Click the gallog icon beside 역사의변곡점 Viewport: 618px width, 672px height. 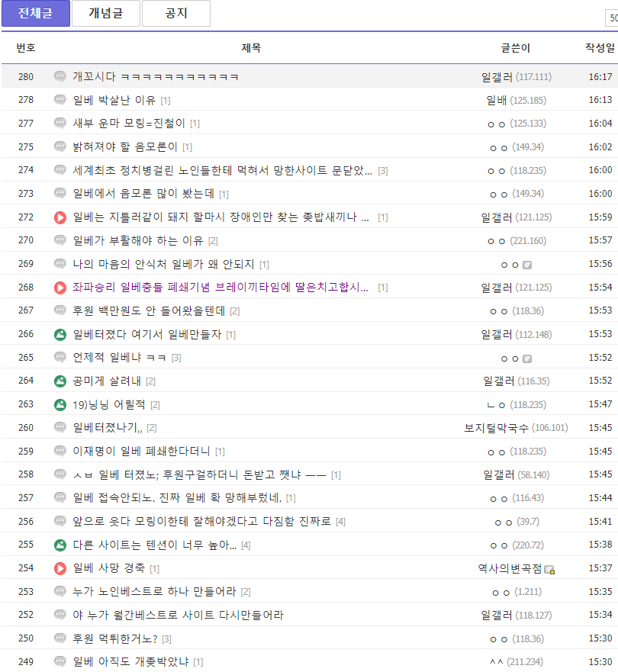coord(549,570)
